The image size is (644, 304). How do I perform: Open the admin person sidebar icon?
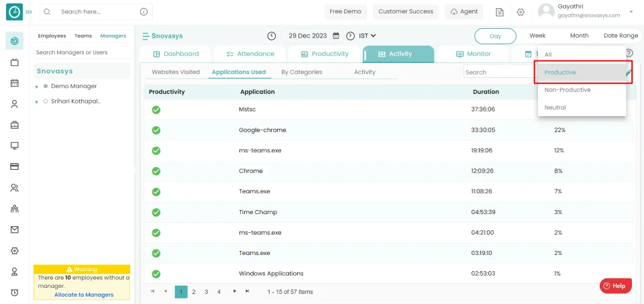click(x=14, y=272)
